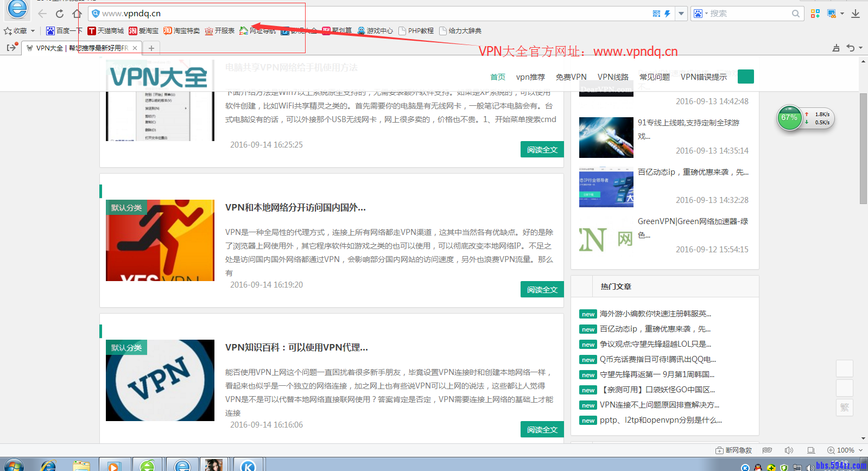The height and width of the screenshot is (471, 868).
Task: Open a new tab with plus button
Action: (151, 48)
